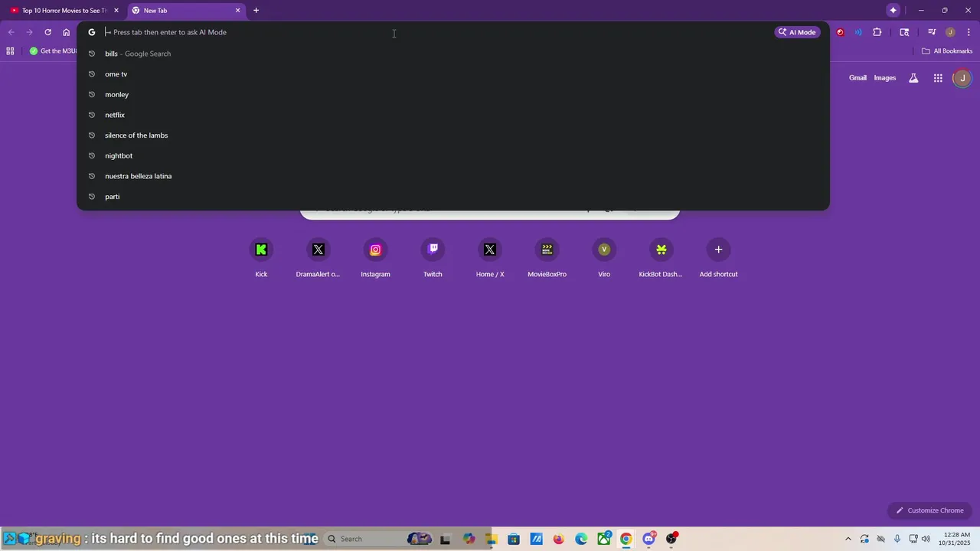Open Firefox from the taskbar
The height and width of the screenshot is (551, 980).
pos(558,539)
